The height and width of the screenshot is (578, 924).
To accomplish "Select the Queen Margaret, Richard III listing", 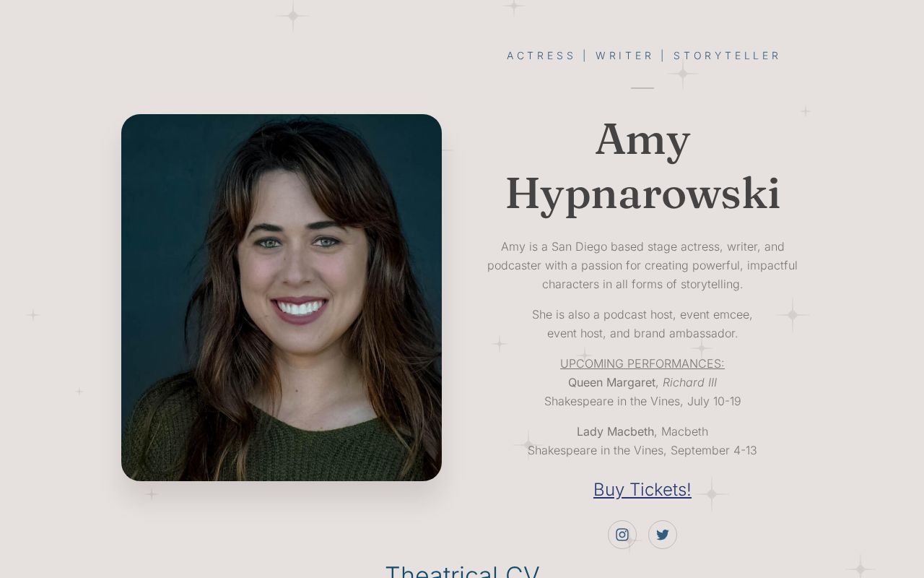I will pyautogui.click(x=642, y=382).
